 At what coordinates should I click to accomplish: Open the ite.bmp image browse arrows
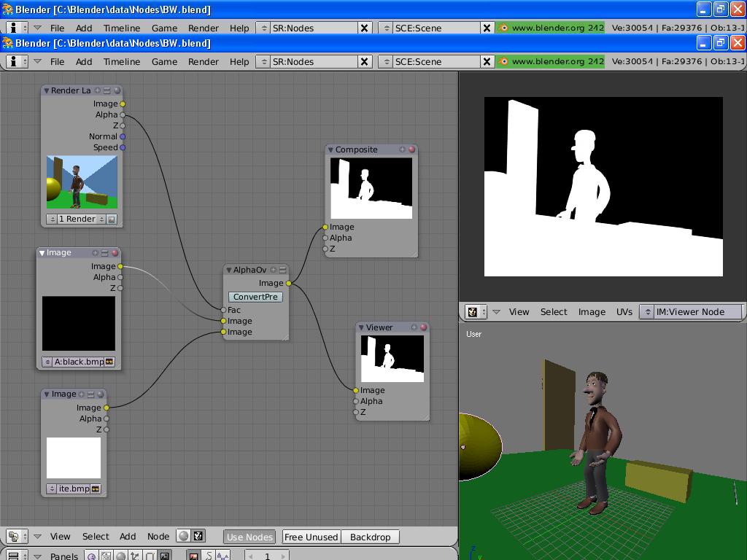pyautogui.click(x=52, y=489)
